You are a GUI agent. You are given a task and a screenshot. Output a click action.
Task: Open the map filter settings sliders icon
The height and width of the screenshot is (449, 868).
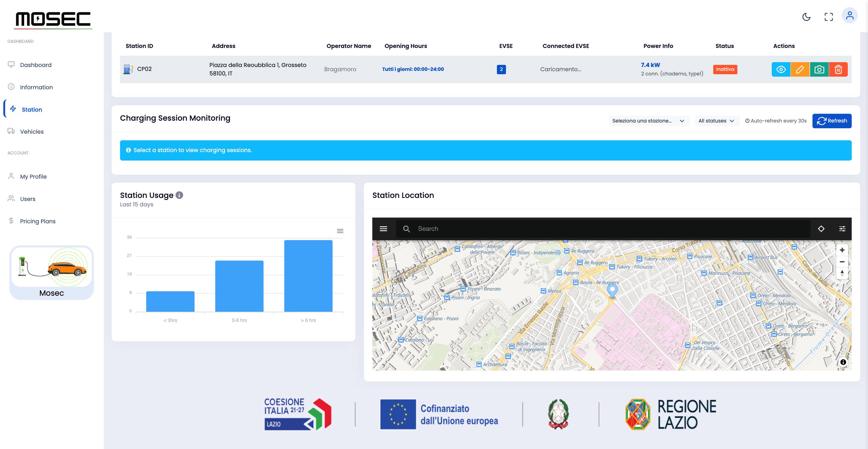[x=842, y=229]
